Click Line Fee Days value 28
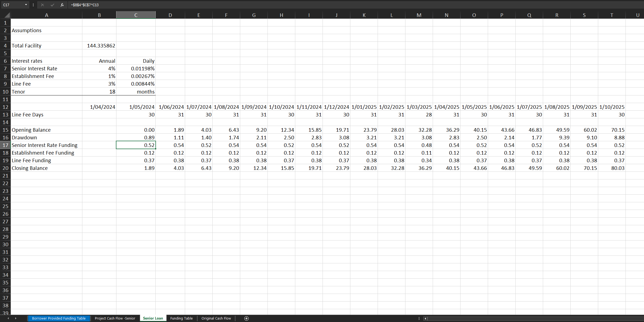 pyautogui.click(x=419, y=115)
